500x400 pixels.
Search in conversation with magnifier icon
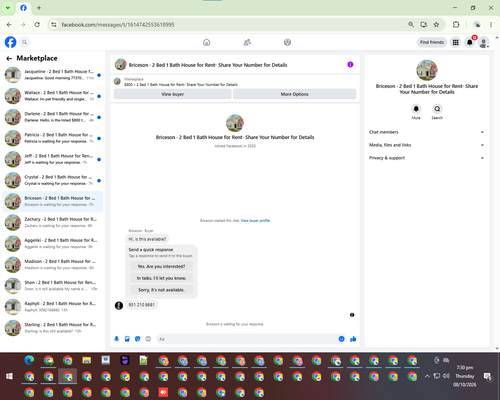click(x=437, y=109)
